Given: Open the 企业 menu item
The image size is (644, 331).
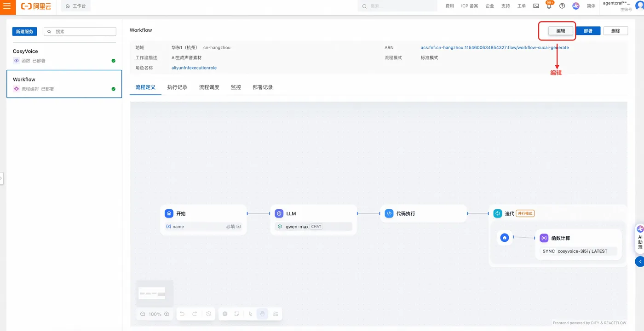Looking at the screenshot, I should pos(489,6).
